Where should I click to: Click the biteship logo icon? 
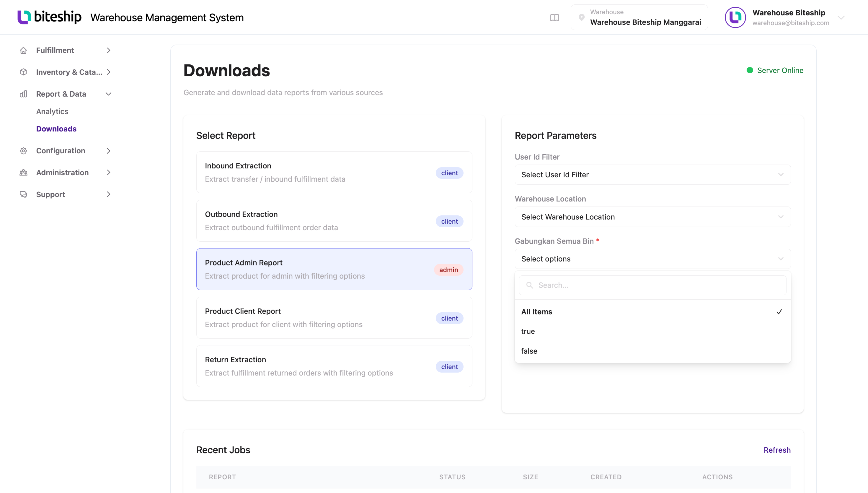click(24, 17)
